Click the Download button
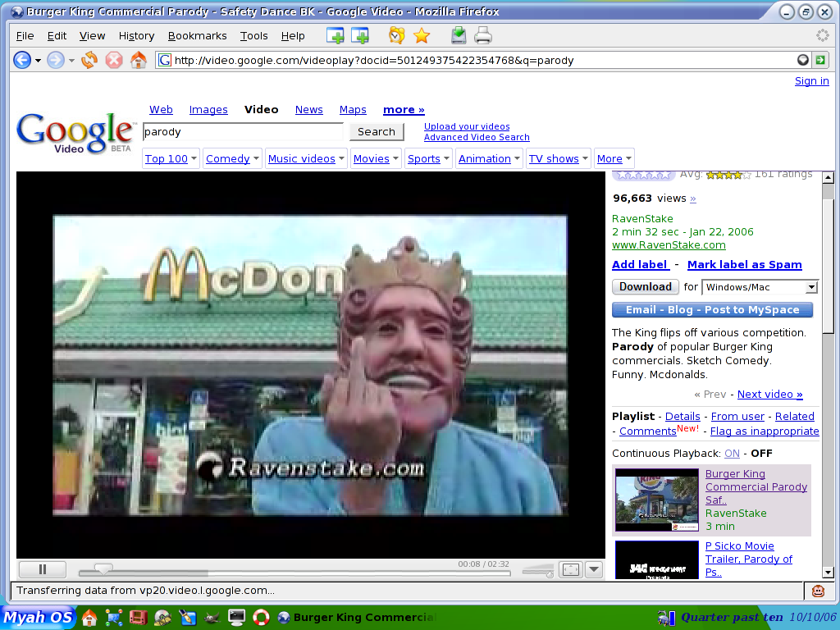Image resolution: width=840 pixels, height=630 pixels. click(x=646, y=286)
